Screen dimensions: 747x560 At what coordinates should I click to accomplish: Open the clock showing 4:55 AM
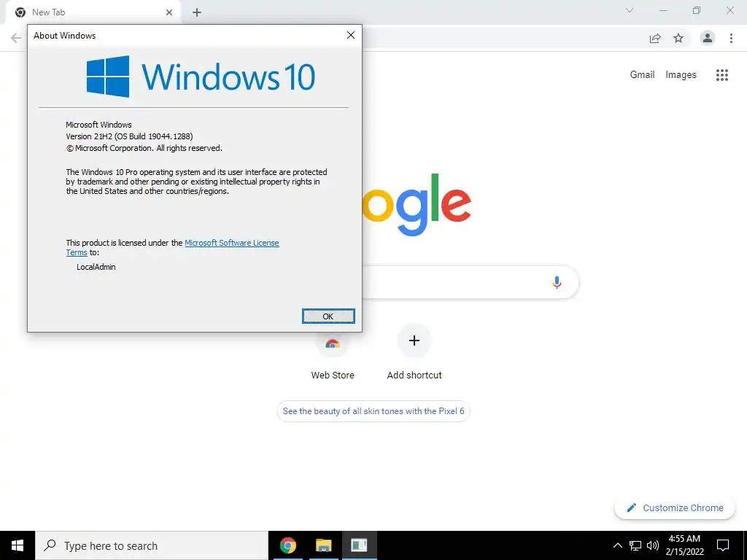pyautogui.click(x=684, y=545)
